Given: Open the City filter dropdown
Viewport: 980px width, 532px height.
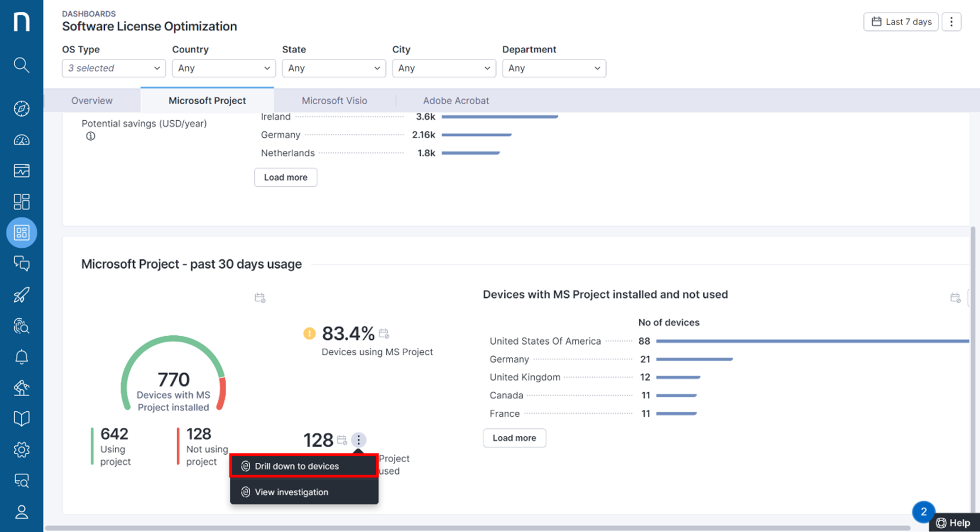Looking at the screenshot, I should click(x=444, y=68).
